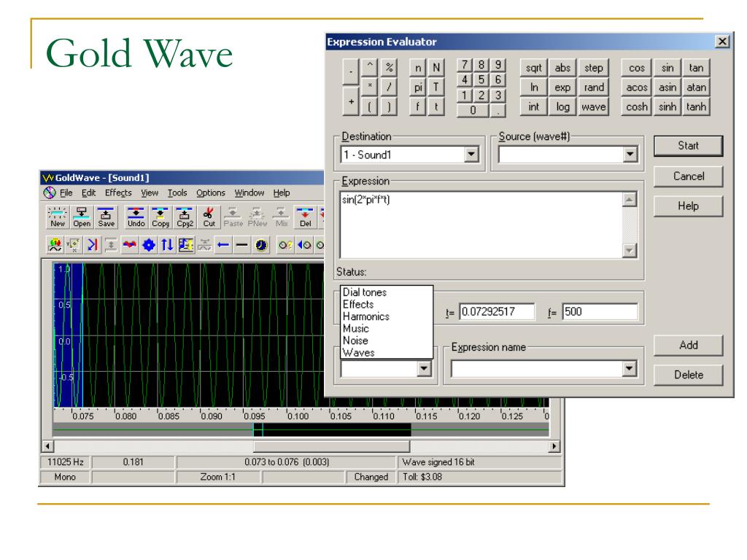Click the Copy toolbar icon
This screenshot has width=747, height=560.
[160, 217]
